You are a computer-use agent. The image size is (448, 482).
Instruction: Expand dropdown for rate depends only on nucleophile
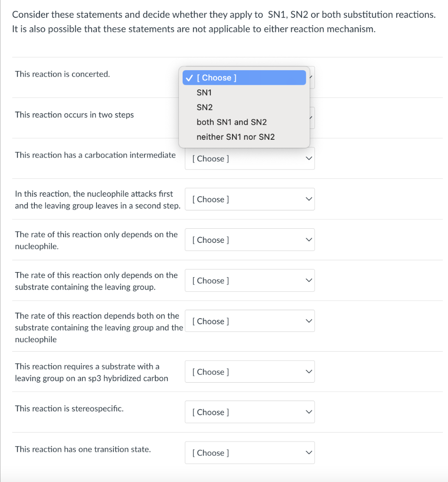[x=250, y=240]
